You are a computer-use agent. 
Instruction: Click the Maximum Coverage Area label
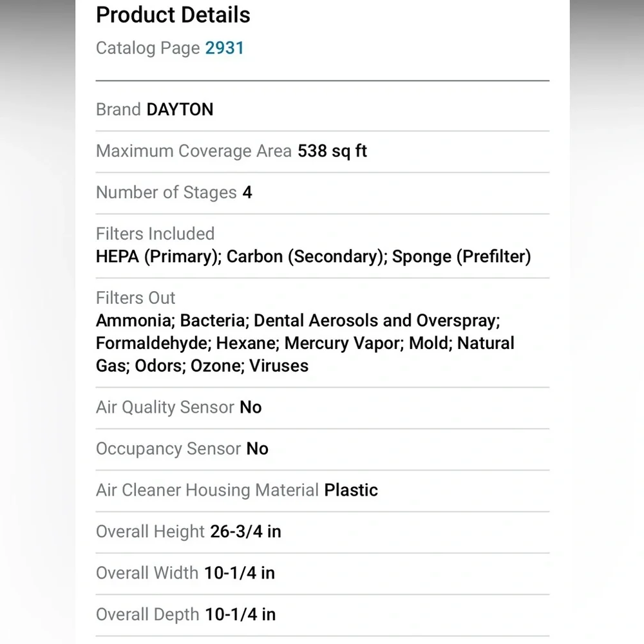pyautogui.click(x=194, y=151)
